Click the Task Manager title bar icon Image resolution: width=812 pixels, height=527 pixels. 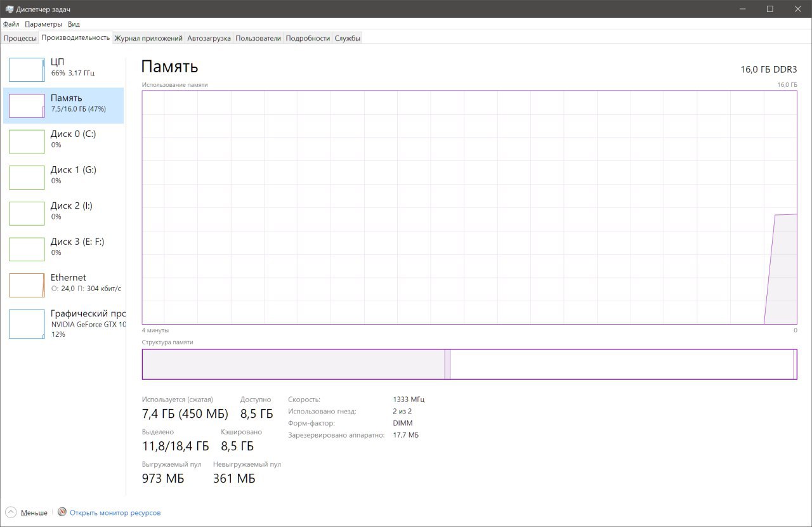[x=10, y=9]
